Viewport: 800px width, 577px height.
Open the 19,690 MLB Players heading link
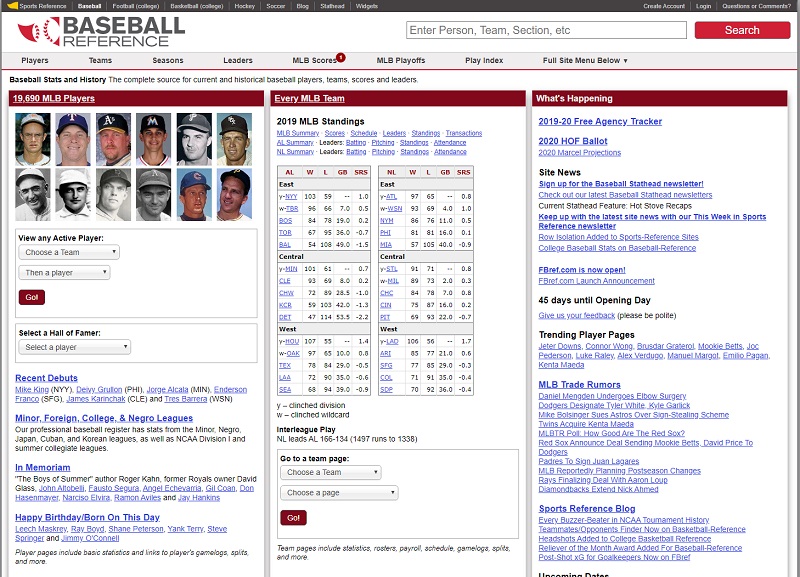[54, 98]
